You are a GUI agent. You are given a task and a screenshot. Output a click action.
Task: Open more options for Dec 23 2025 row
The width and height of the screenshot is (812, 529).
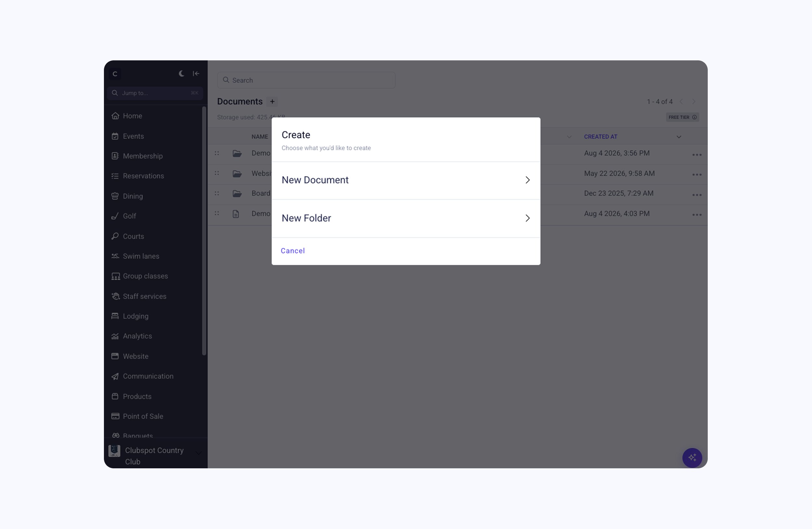(697, 195)
